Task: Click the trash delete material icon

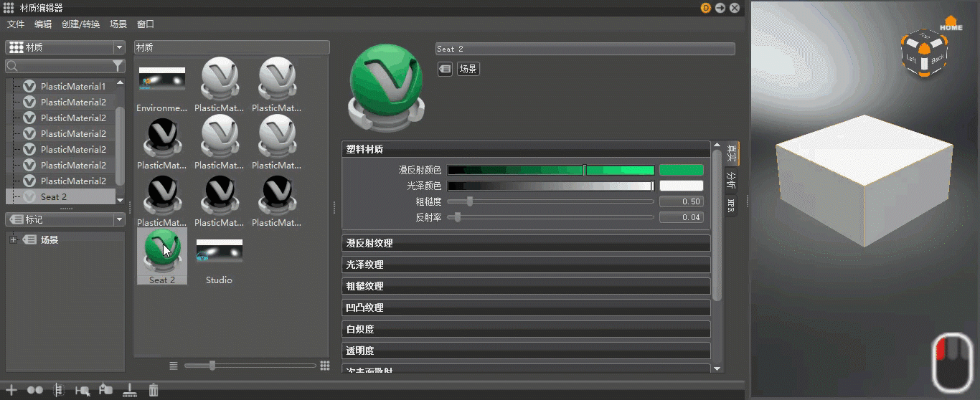Action: [x=153, y=390]
